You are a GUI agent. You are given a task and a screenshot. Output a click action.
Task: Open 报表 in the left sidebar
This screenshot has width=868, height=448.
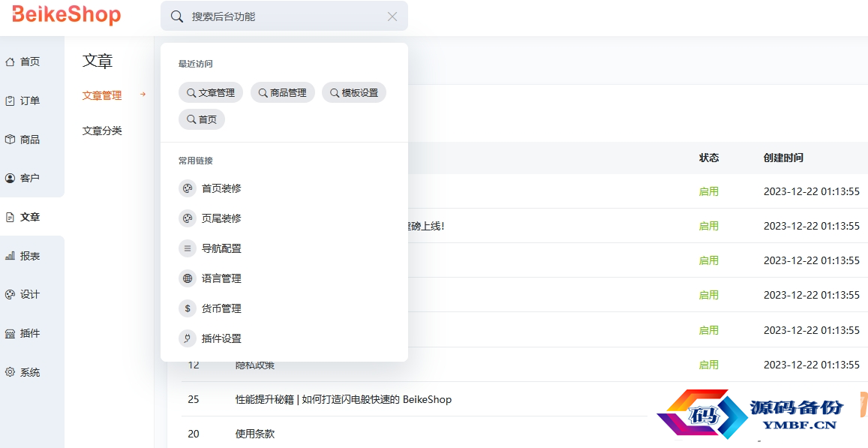coord(30,256)
